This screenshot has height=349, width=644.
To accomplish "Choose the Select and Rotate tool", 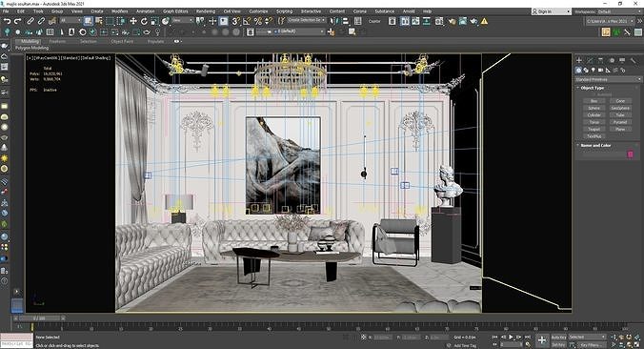I will point(144,21).
